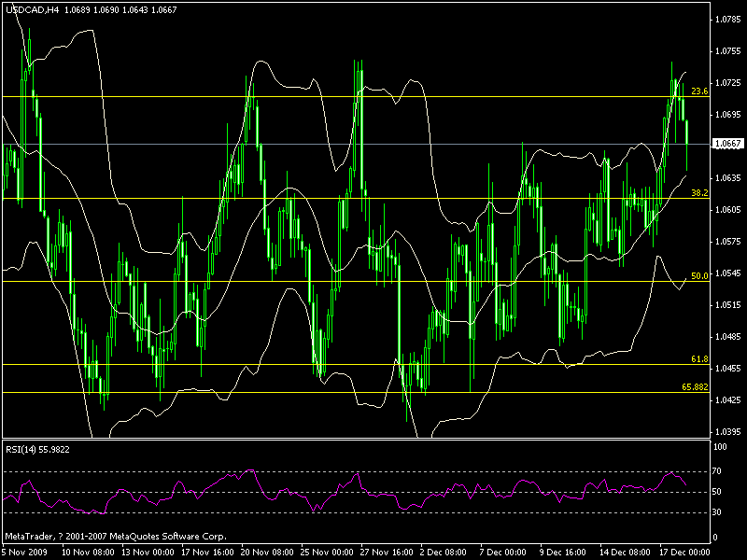Select the 65.882 Fibonacci level label
The width and height of the screenshot is (747, 560).
click(695, 387)
